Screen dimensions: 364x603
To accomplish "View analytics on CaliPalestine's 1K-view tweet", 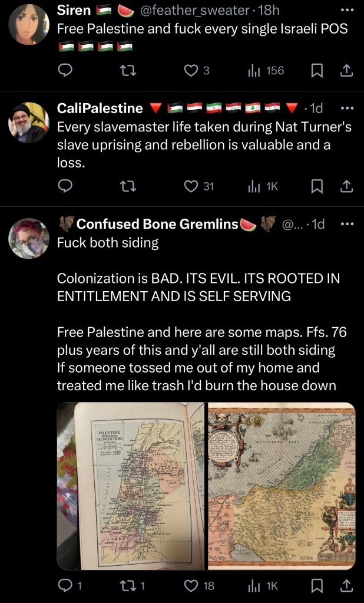I will click(263, 186).
